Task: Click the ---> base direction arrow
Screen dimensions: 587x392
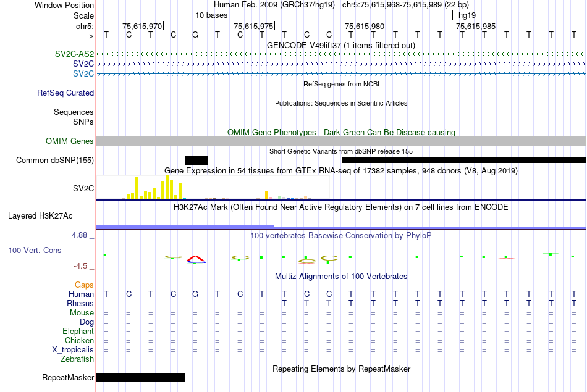Action: 88,36
